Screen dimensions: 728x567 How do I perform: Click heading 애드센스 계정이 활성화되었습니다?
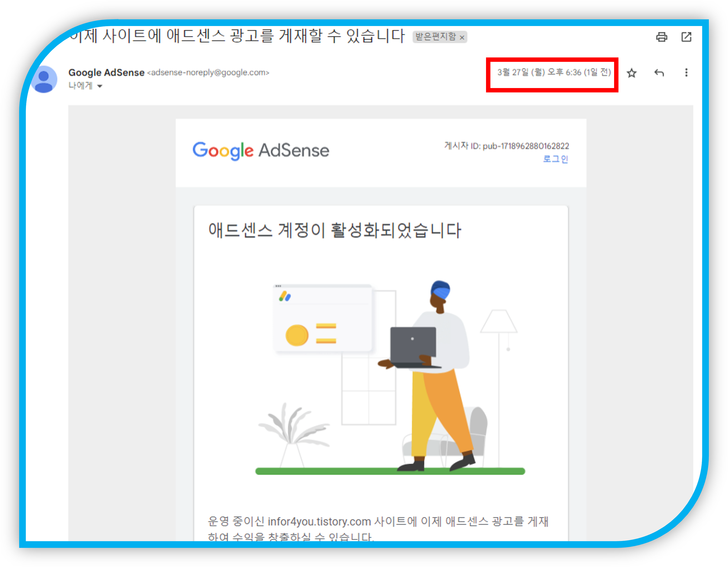tap(335, 231)
